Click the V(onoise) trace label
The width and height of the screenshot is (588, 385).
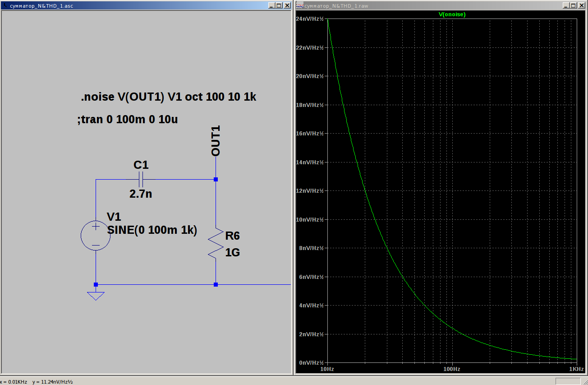[452, 14]
